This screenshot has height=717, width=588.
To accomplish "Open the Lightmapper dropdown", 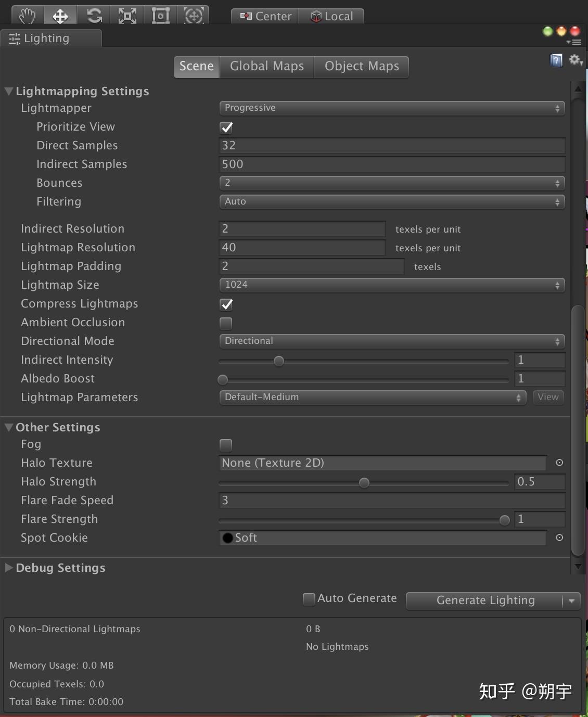I will tap(392, 108).
